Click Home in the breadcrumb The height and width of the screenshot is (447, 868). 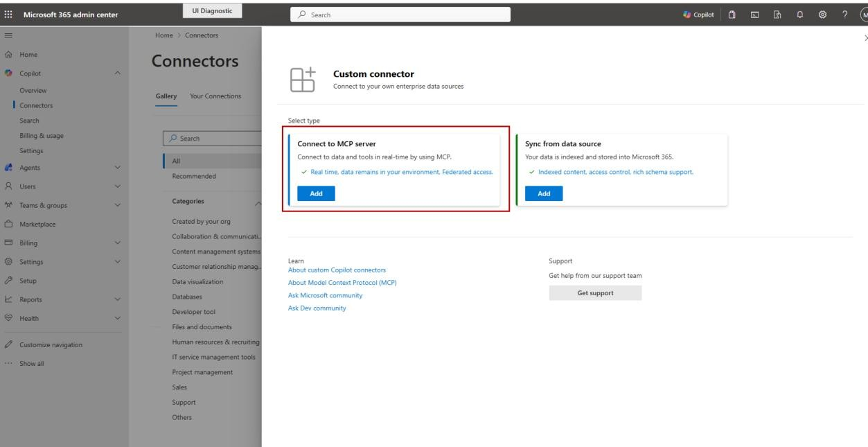[x=164, y=36]
